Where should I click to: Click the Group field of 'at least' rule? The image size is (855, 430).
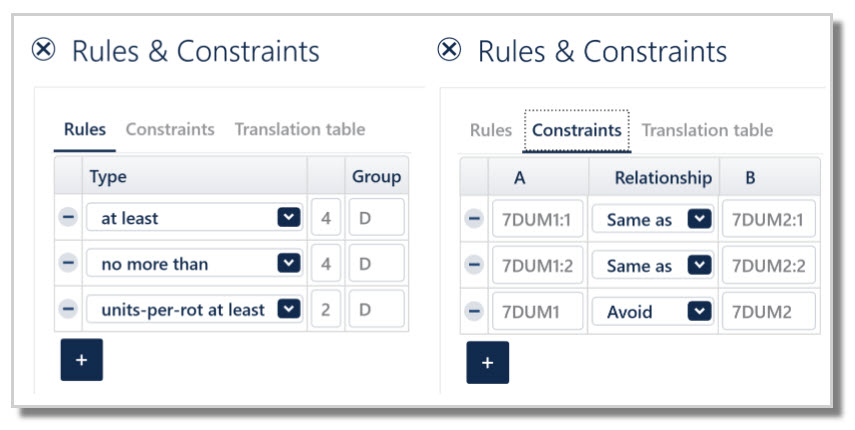click(376, 218)
